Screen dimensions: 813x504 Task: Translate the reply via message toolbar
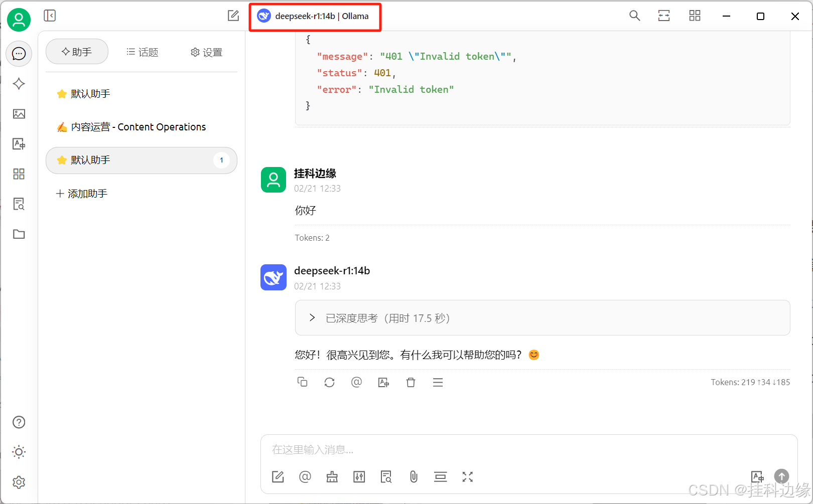click(383, 382)
